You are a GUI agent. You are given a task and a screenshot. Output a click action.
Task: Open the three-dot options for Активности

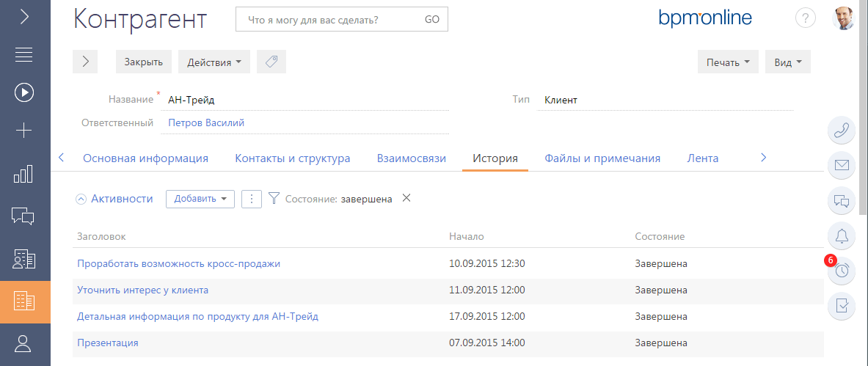click(x=252, y=199)
